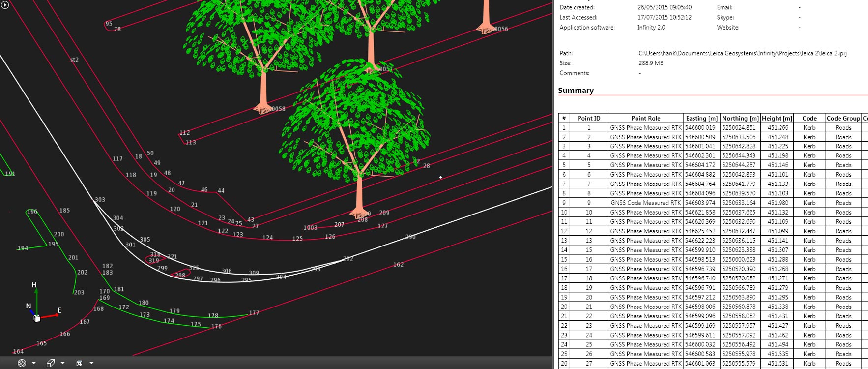Click the Height [m] column header
Viewport: 868px width, 369px height.
click(777, 118)
